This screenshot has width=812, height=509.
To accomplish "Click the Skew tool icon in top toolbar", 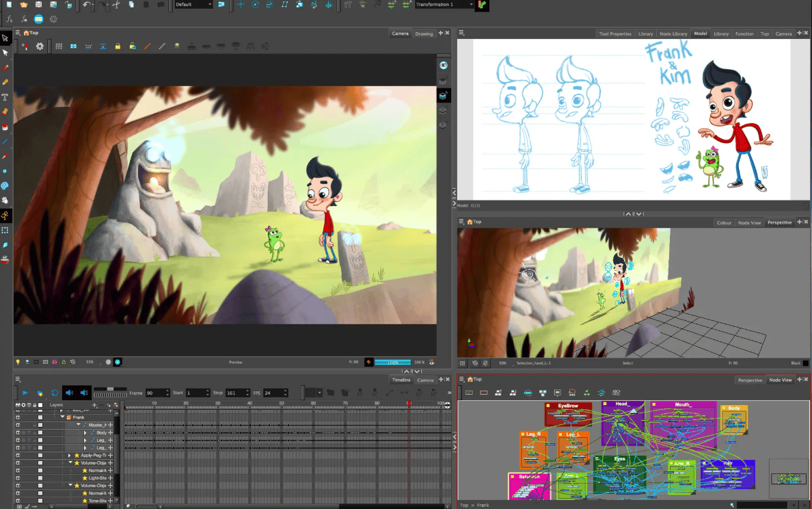I will [284, 5].
